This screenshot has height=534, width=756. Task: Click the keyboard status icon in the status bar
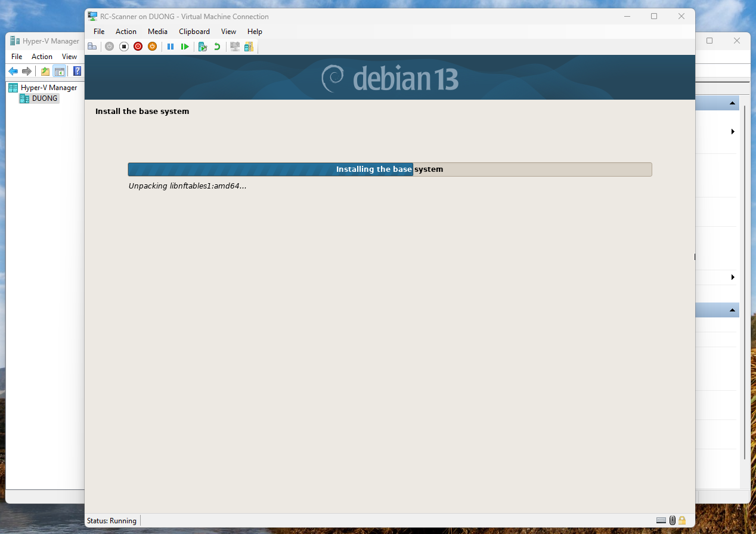[x=661, y=520]
